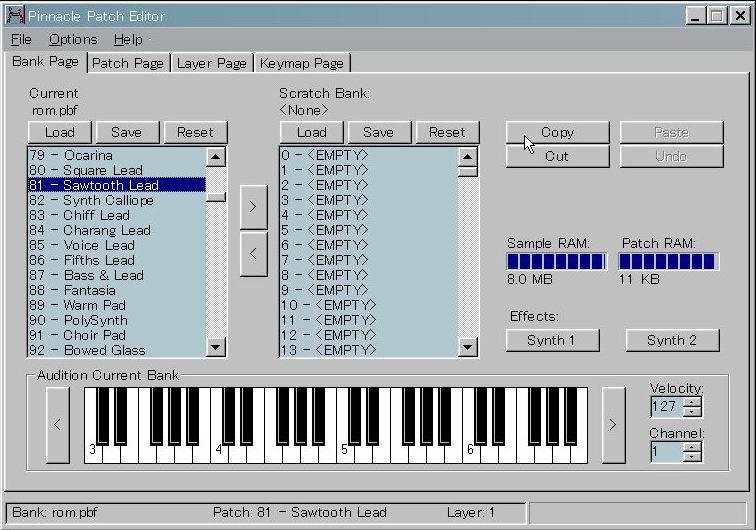This screenshot has width=756, height=530.
Task: Click the Current bank scrollbar thumb
Action: (216, 197)
